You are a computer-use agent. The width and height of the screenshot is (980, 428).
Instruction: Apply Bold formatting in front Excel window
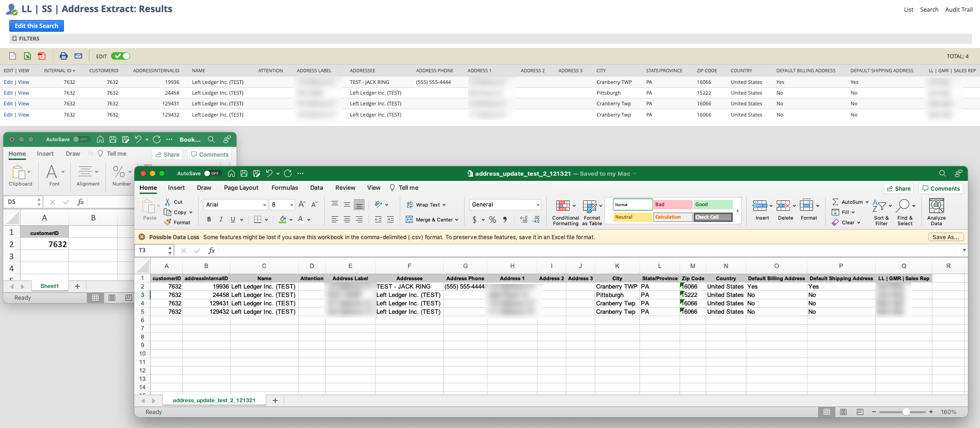209,219
